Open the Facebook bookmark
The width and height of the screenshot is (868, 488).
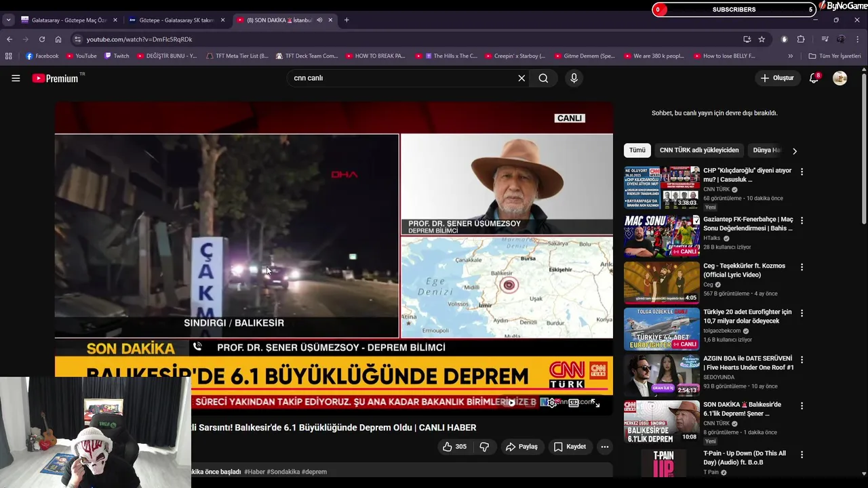[x=42, y=56]
